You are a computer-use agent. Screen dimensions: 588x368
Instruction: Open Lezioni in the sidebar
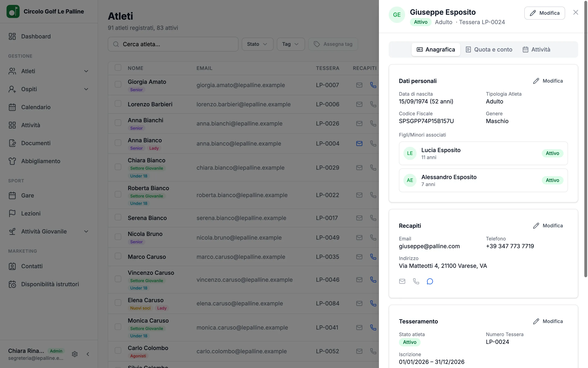pos(49,213)
